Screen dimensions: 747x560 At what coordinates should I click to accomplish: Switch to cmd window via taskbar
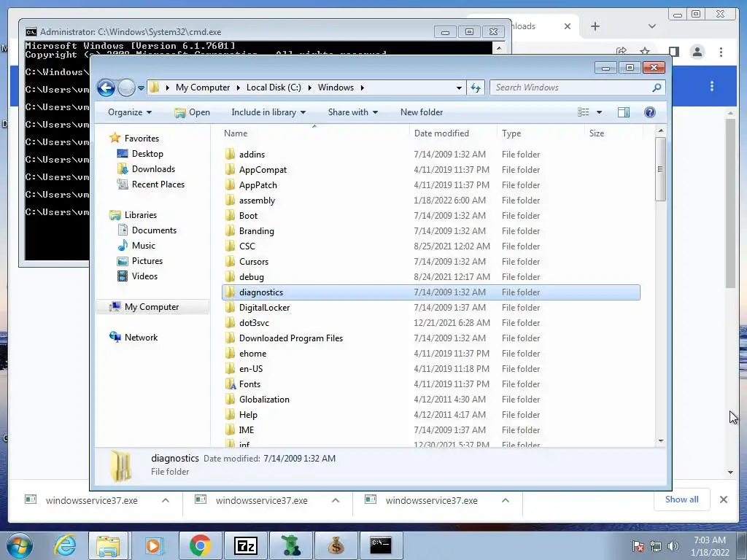(x=381, y=545)
